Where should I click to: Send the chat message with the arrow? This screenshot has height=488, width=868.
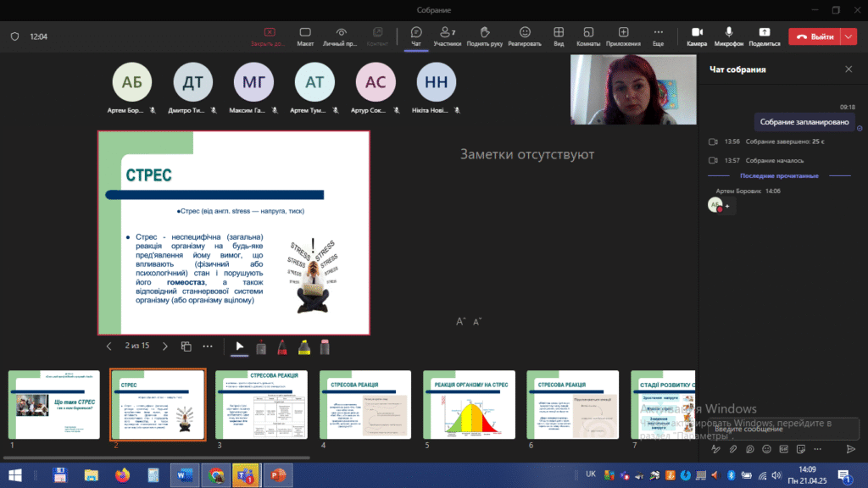851,449
